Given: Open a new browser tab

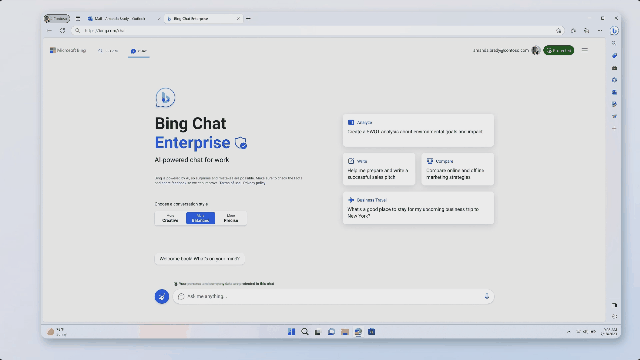Looking at the screenshot, I should [x=248, y=19].
